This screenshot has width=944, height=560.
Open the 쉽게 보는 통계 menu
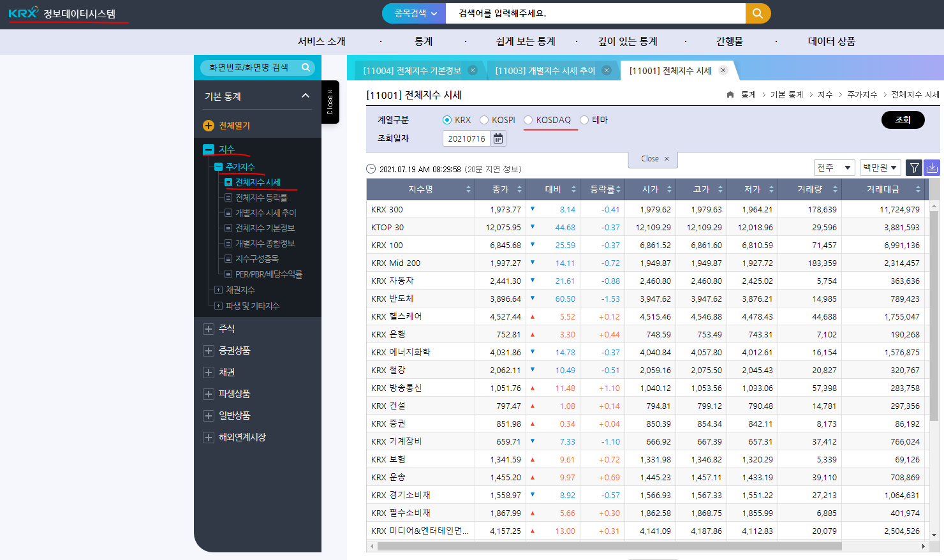coord(526,41)
